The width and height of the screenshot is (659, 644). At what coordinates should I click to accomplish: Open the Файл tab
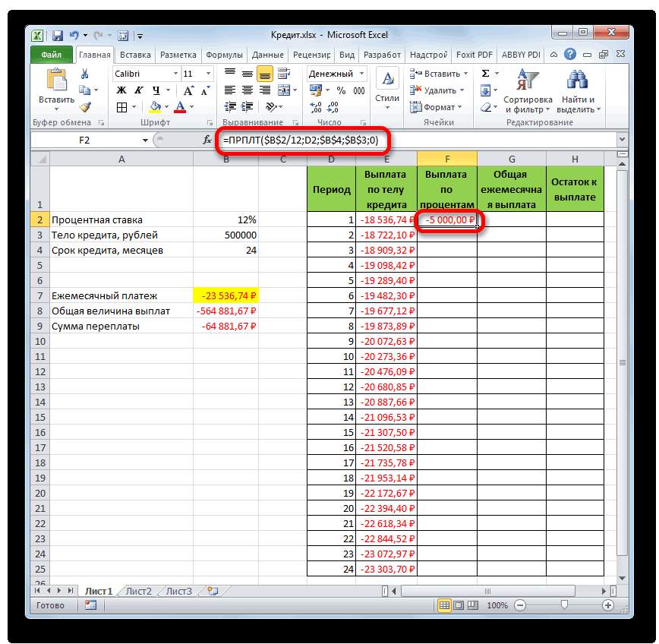tap(52, 55)
